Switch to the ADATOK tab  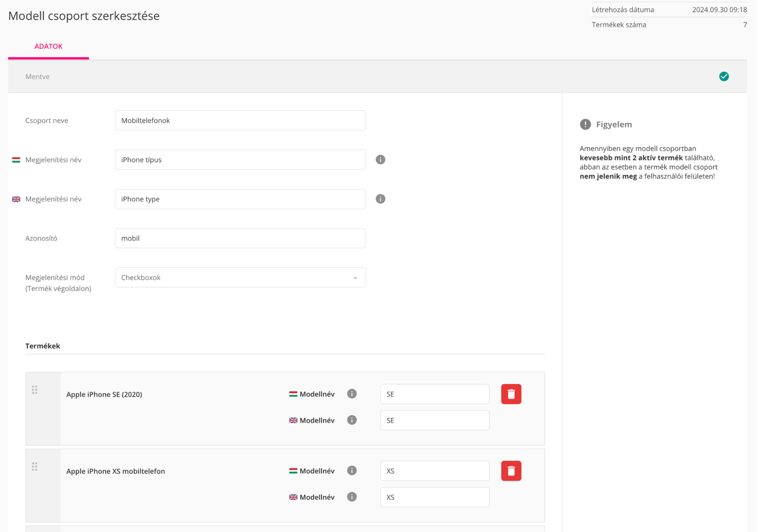(48, 46)
